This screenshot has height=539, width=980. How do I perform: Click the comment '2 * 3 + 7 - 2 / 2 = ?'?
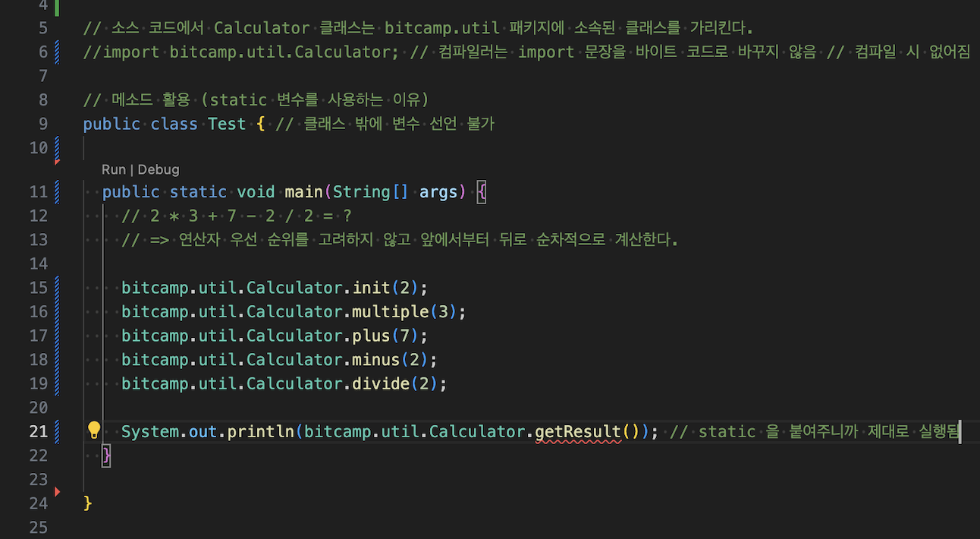(237, 216)
